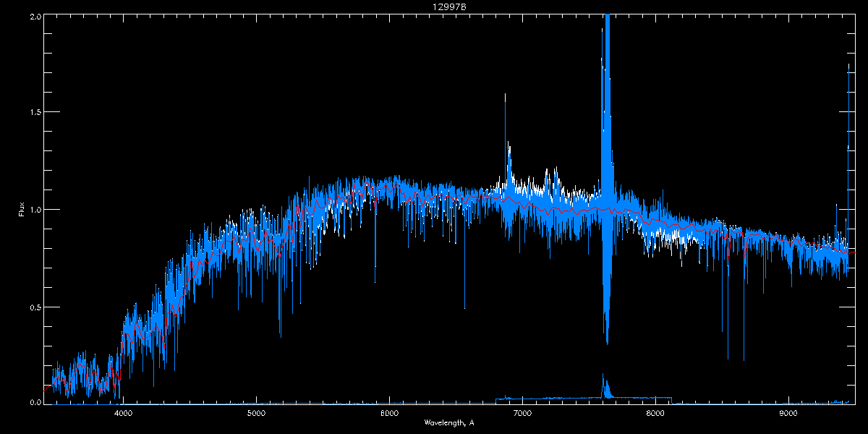Select the "6000" x-axis tick label
The image size is (868, 434).
tap(389, 414)
